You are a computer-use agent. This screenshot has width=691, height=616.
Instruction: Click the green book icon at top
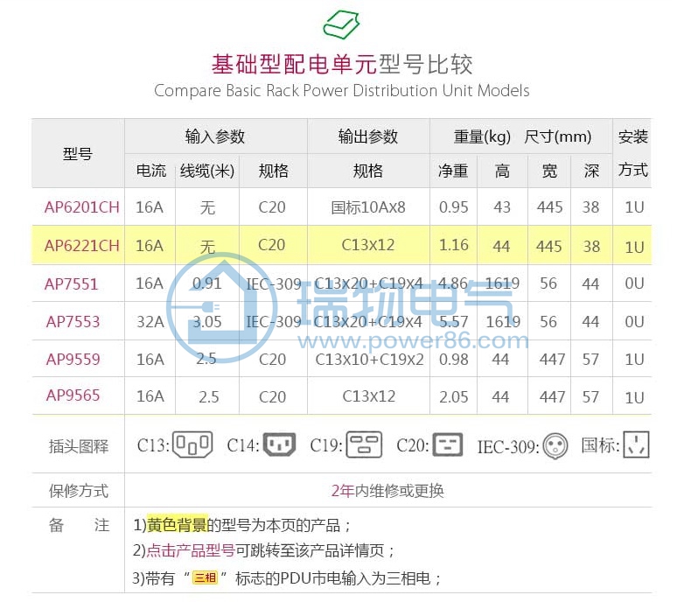tap(341, 24)
